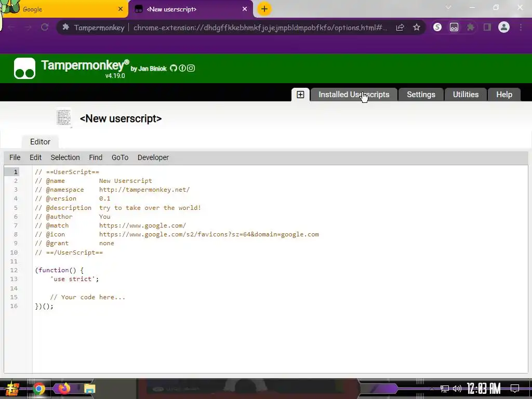Bookmark this page with the star icon
The height and width of the screenshot is (399, 532).
click(x=417, y=28)
